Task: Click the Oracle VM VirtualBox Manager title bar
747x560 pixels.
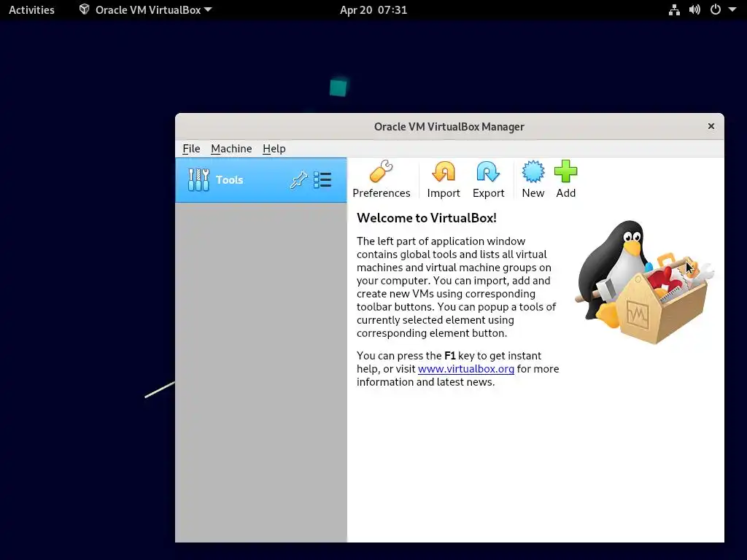Action: click(x=449, y=127)
